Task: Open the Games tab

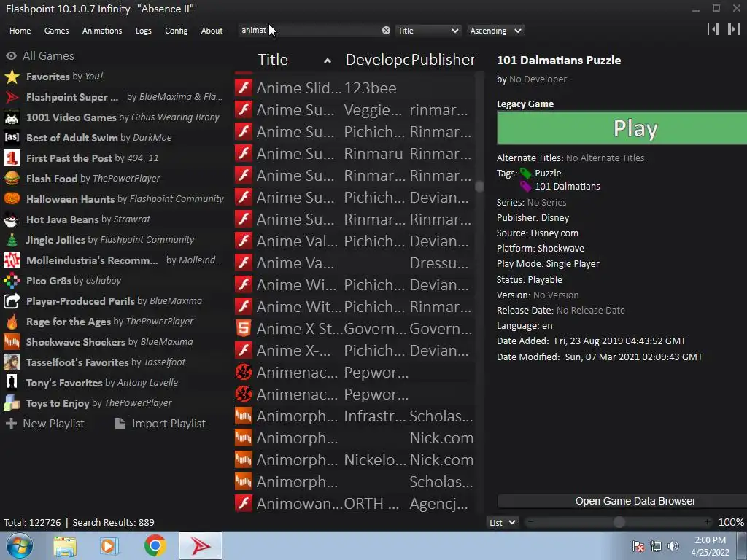Action: click(x=56, y=31)
